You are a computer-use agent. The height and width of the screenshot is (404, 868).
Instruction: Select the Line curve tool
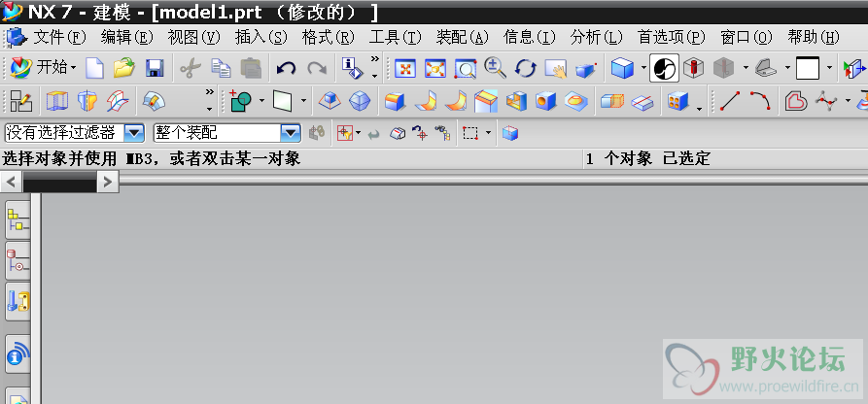[730, 101]
